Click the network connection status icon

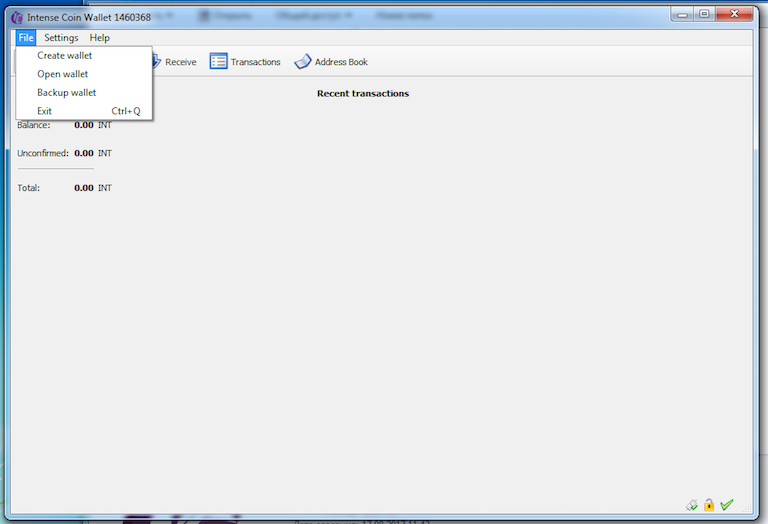[x=692, y=505]
